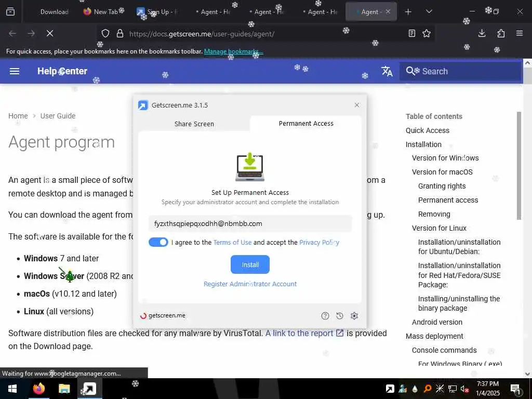532x399 pixels.
Task: Click the language translate icon
Action: (387, 71)
